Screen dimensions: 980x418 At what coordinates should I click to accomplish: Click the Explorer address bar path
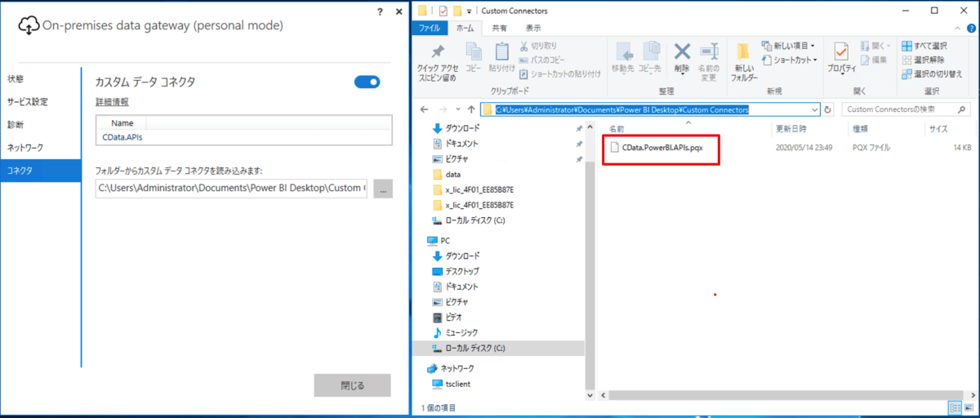622,109
